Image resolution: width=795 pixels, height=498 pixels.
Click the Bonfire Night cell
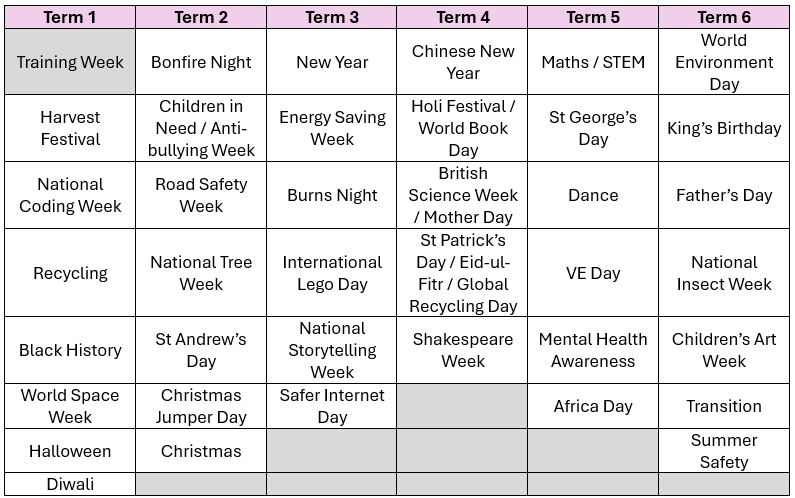tap(201, 62)
